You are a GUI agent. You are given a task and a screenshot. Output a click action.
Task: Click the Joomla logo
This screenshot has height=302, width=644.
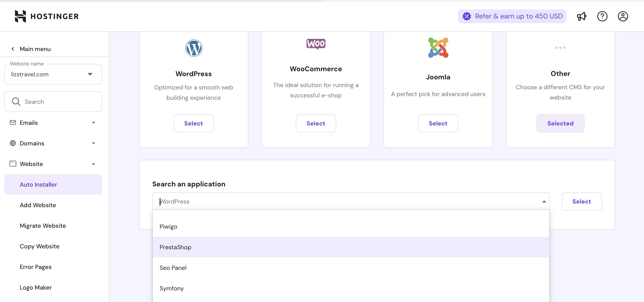click(x=438, y=47)
